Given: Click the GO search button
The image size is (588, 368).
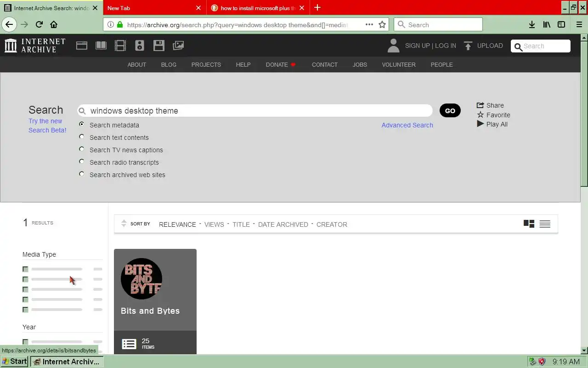Looking at the screenshot, I should point(450,110).
